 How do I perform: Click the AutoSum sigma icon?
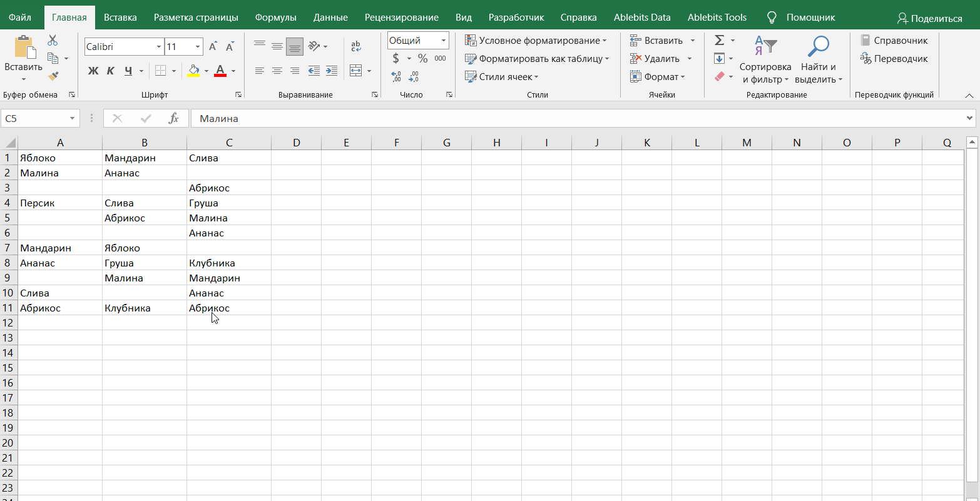point(719,41)
